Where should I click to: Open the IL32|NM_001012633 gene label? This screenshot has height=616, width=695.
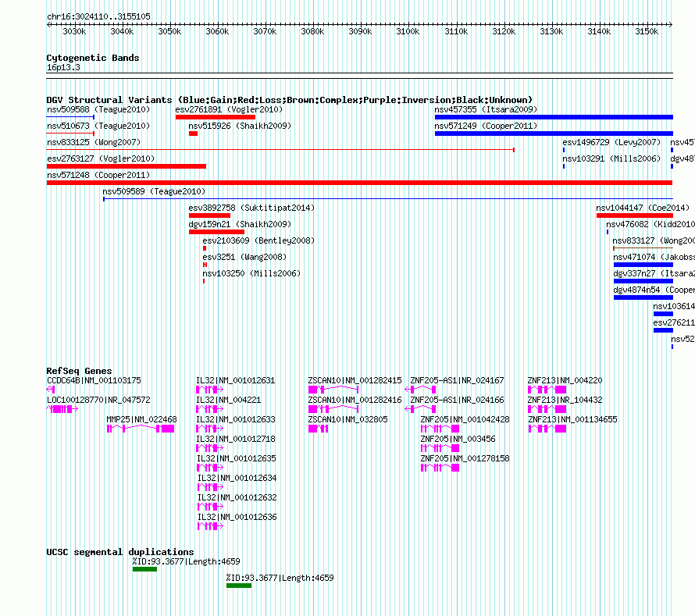[x=236, y=419]
